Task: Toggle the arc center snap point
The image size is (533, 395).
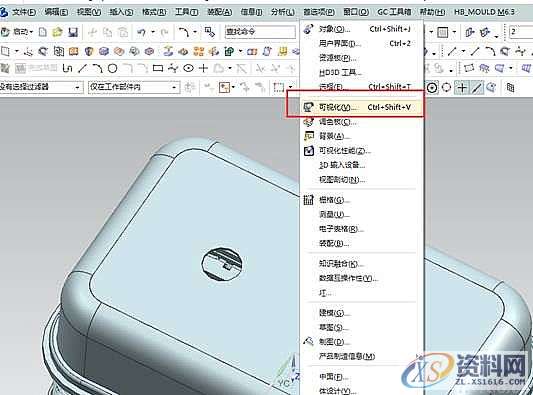Action: [x=432, y=88]
